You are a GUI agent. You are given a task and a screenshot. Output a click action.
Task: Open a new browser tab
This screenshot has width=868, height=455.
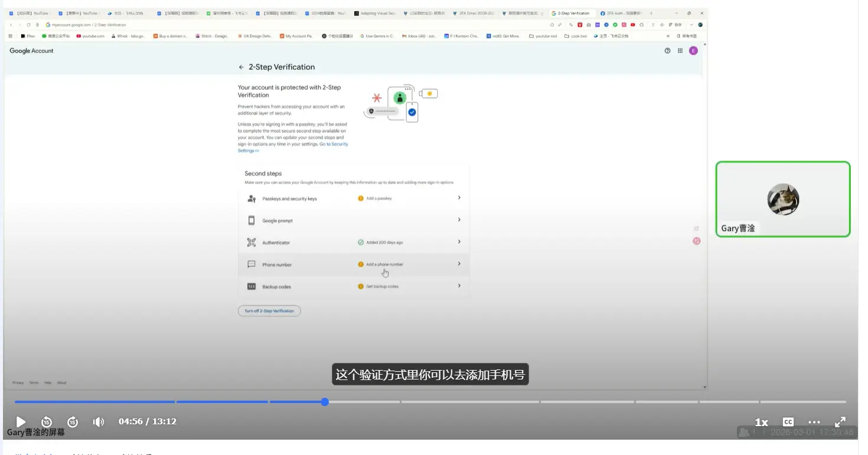pyautogui.click(x=651, y=13)
